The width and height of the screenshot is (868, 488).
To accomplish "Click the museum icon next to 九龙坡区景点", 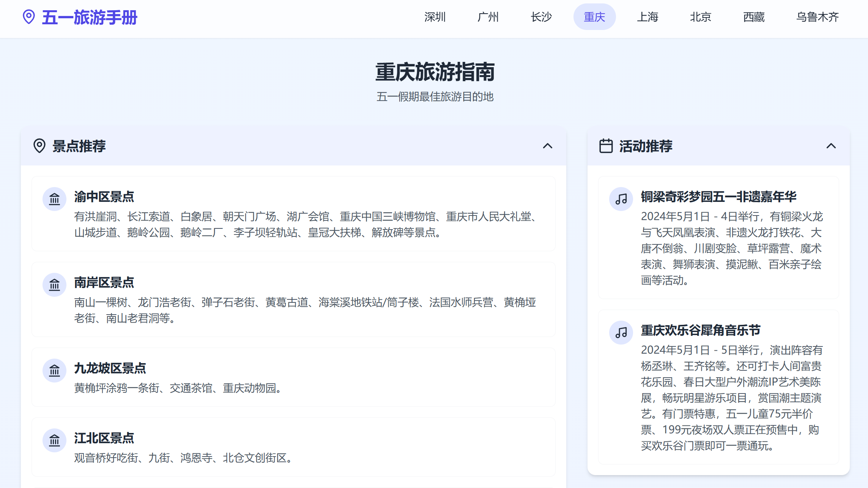I will click(x=55, y=370).
